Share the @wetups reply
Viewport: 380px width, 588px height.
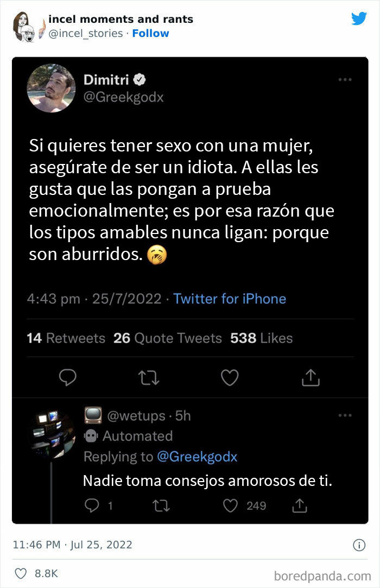click(x=299, y=506)
